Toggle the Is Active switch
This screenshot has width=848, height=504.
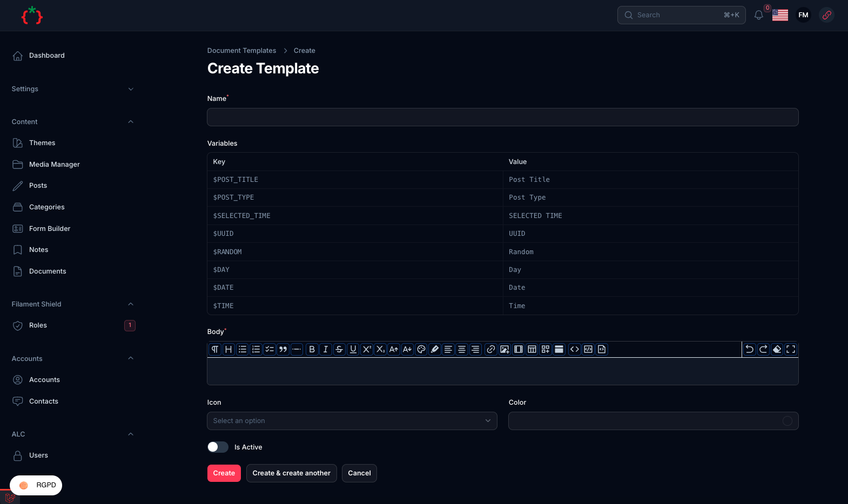(x=218, y=447)
